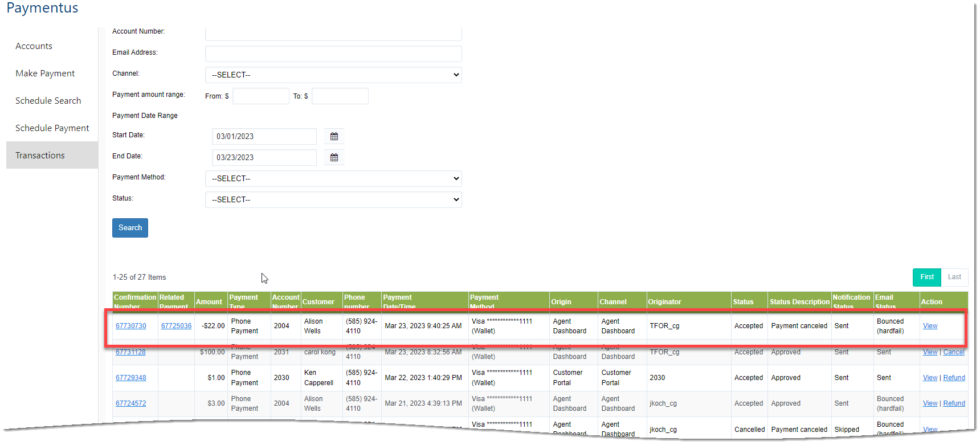Click the 'Payment Date Range' label

tap(145, 116)
